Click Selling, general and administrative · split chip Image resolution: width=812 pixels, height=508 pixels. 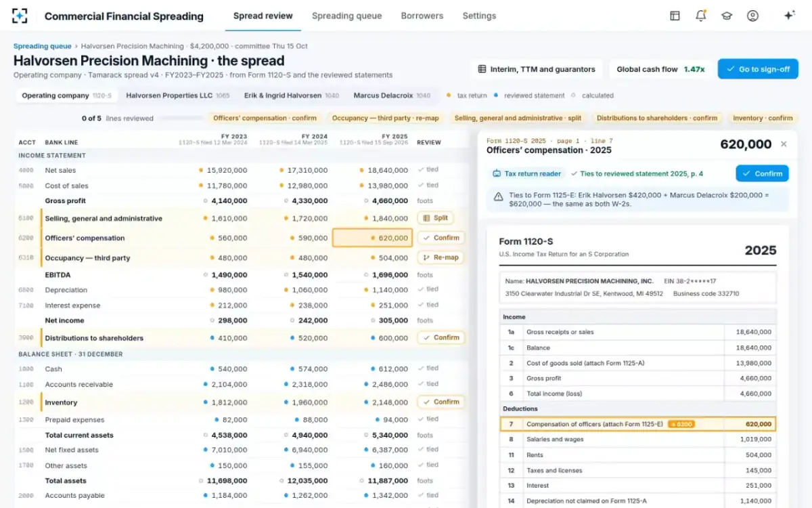tap(518, 118)
